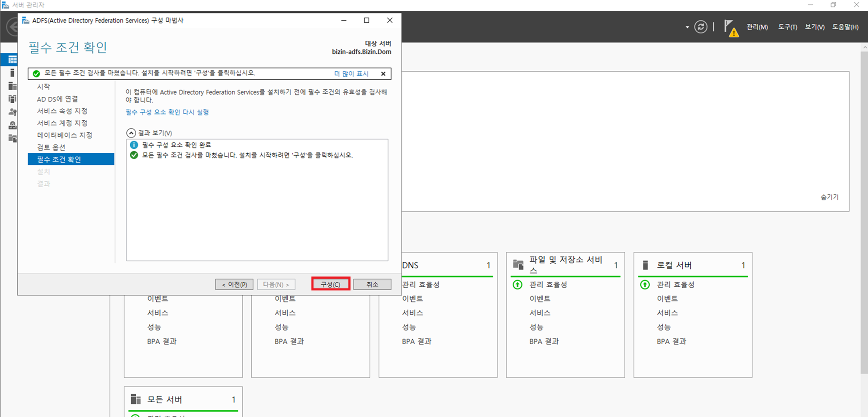Click the Server Manager vertical scrollbar

tap(864, 212)
